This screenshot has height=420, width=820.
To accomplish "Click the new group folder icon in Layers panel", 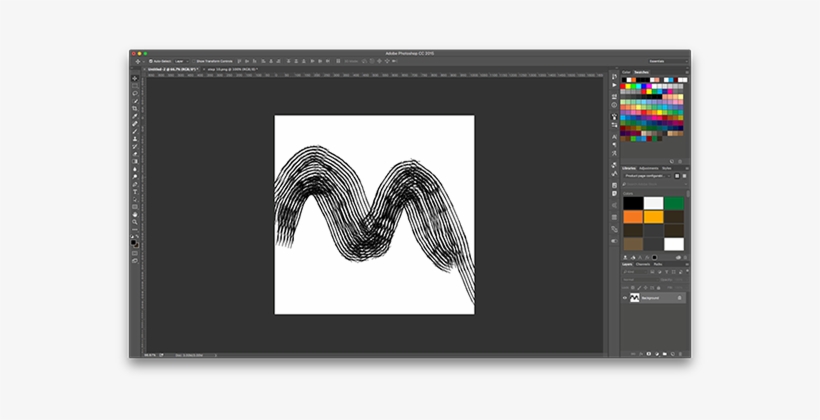I will tap(665, 354).
